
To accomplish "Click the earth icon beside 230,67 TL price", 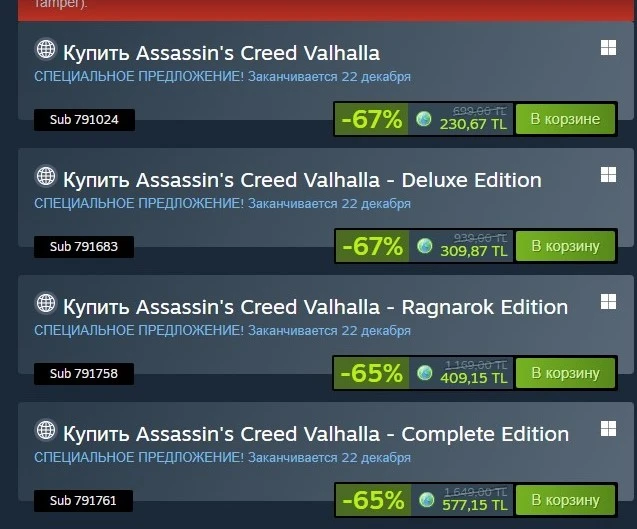I will 424,119.
